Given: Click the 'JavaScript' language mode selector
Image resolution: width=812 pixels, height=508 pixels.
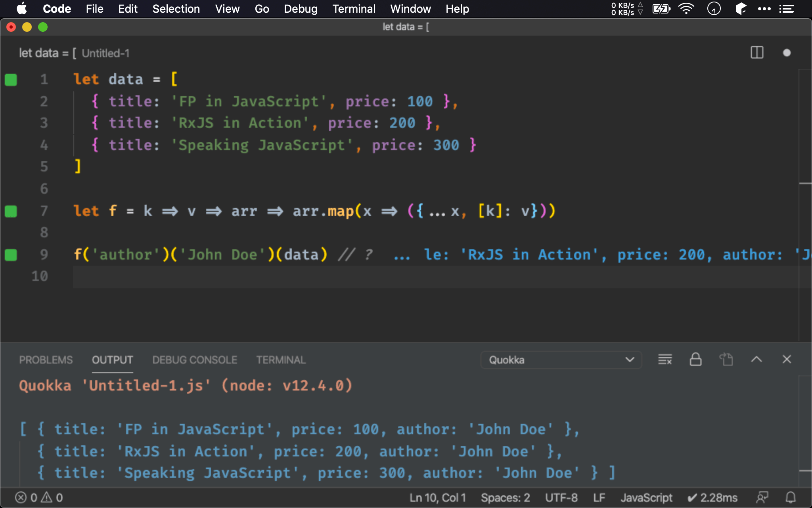Looking at the screenshot, I should pos(646,498).
